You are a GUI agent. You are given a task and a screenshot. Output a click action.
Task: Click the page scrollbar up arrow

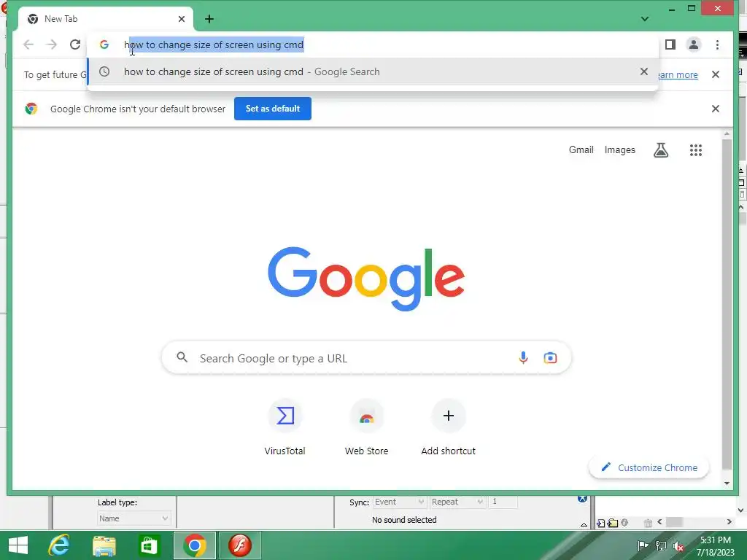click(727, 134)
